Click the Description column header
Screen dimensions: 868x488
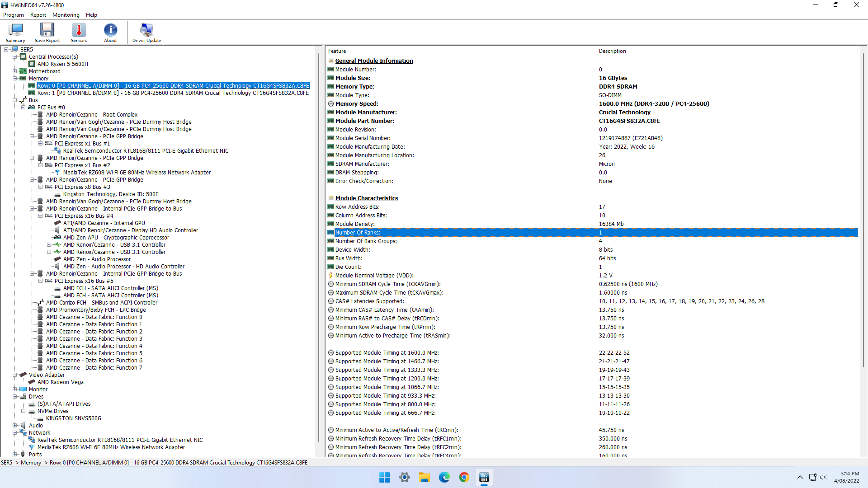pyautogui.click(x=726, y=51)
